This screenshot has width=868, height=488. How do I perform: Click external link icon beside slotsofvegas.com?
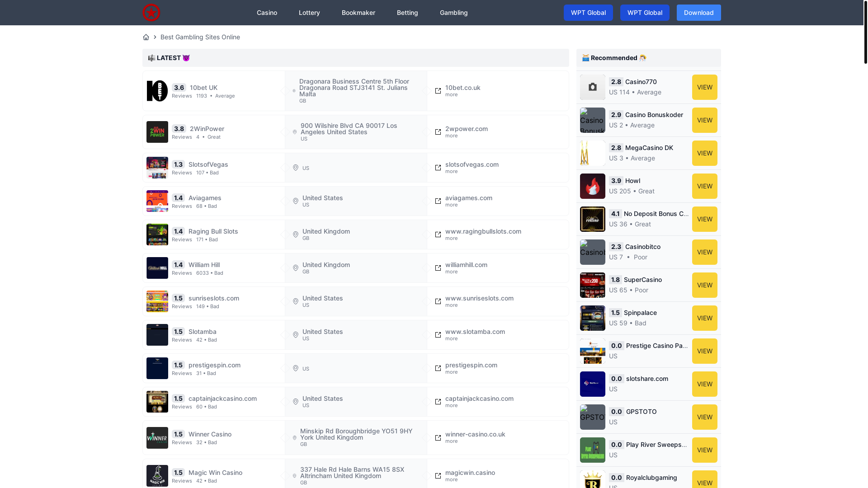[438, 168]
